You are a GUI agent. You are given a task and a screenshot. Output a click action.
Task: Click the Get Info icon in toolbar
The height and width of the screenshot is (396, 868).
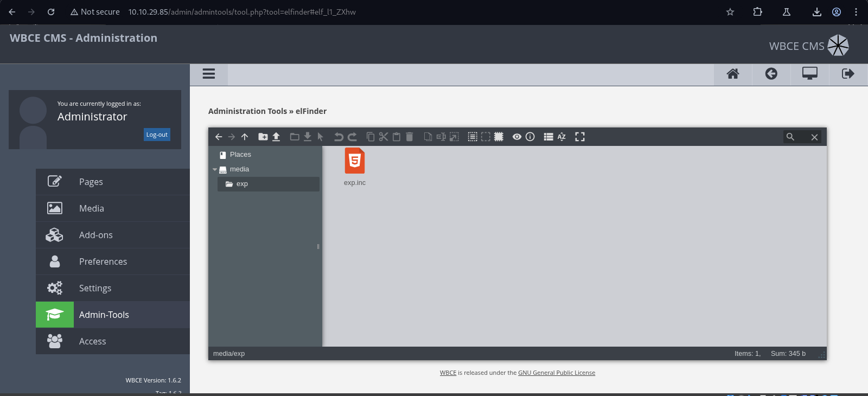pos(530,137)
